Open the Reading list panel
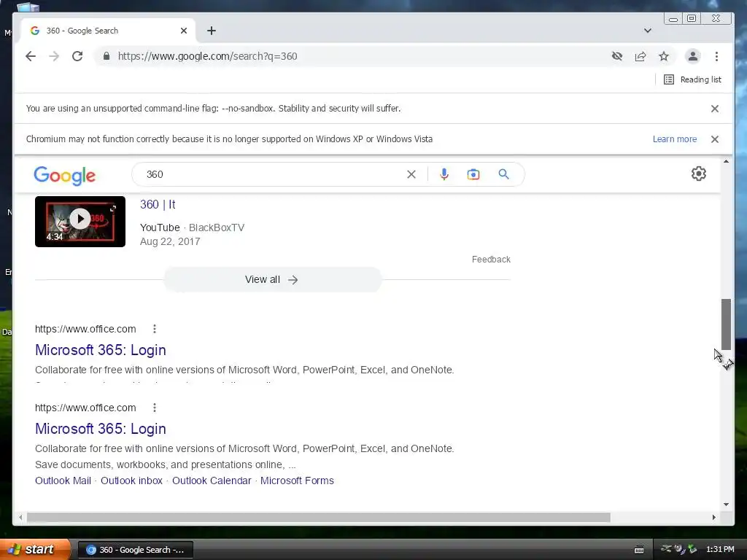The height and width of the screenshot is (560, 747). pyautogui.click(x=693, y=79)
